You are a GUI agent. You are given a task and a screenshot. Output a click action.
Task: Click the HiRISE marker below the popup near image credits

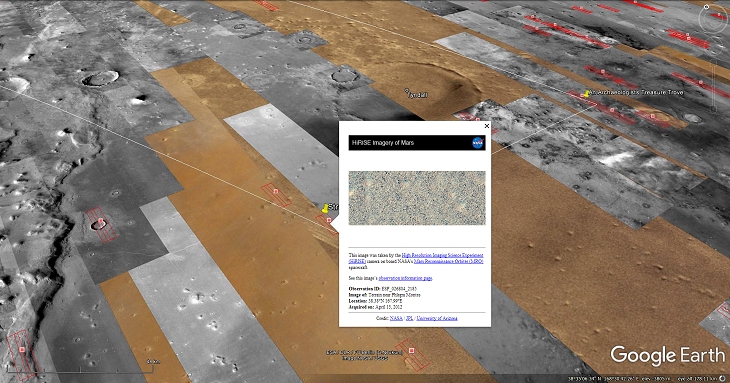click(411, 350)
